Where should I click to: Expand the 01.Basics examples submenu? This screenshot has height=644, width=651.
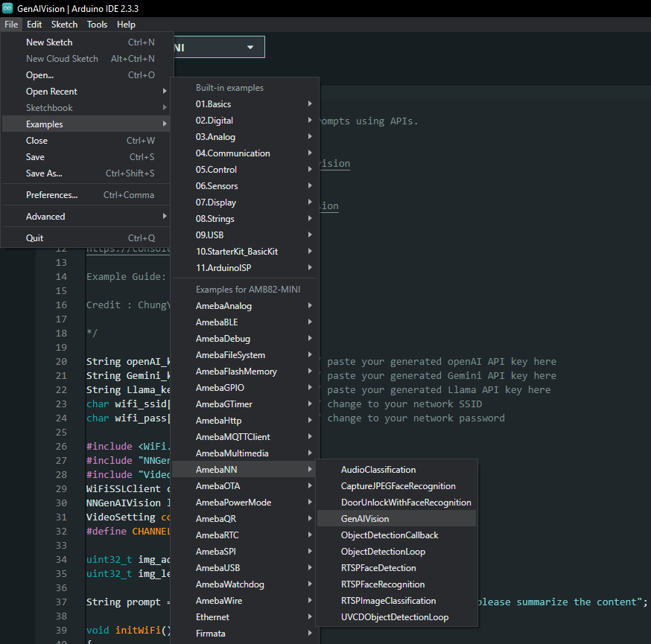[213, 104]
